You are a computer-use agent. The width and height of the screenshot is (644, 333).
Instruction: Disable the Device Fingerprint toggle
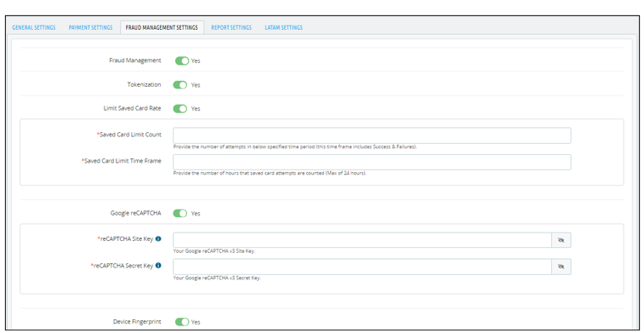[182, 322]
